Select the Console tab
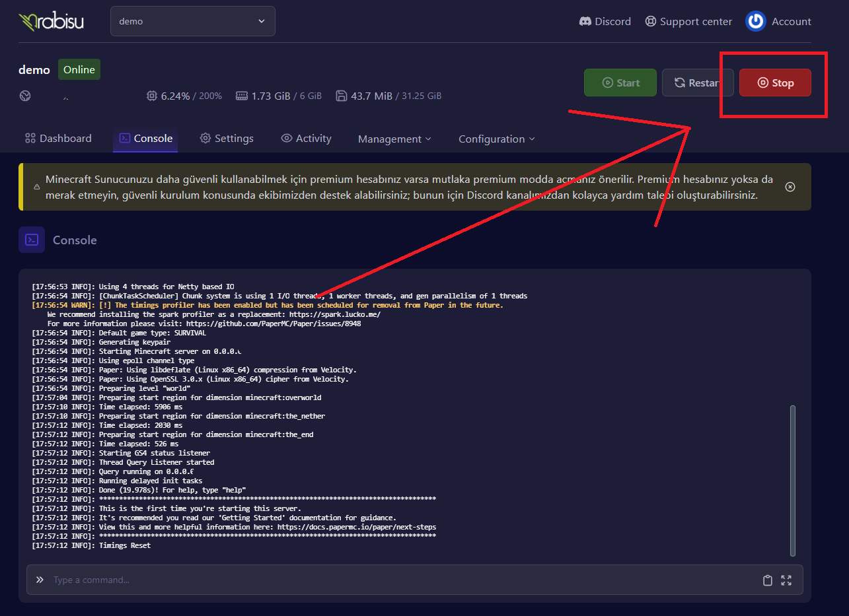The image size is (849, 616). pos(145,139)
